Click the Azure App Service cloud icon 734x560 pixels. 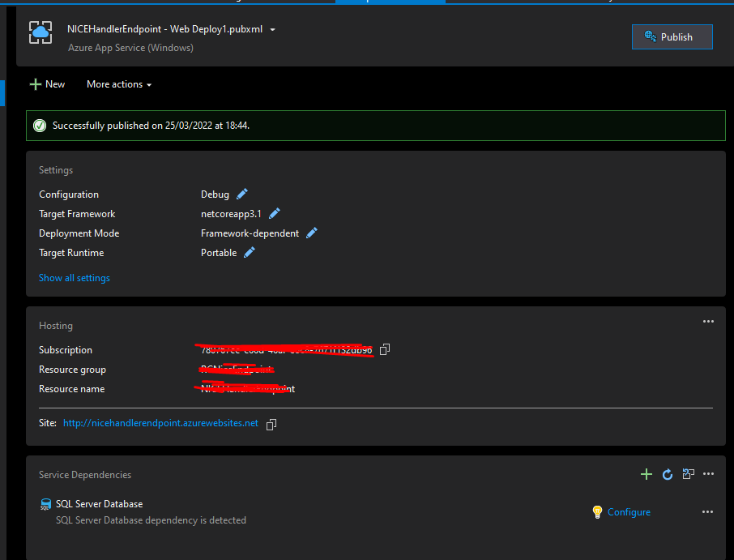[x=41, y=32]
